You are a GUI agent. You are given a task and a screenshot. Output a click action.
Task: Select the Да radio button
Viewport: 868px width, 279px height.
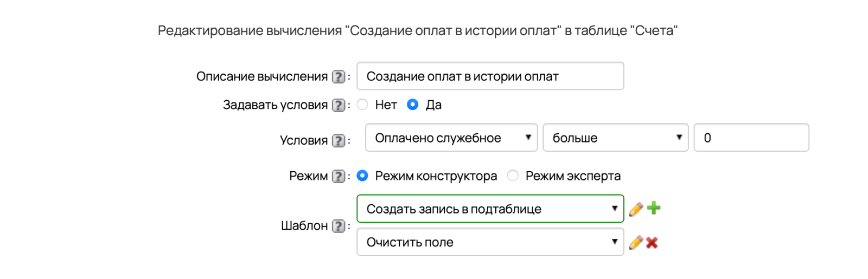[413, 105]
